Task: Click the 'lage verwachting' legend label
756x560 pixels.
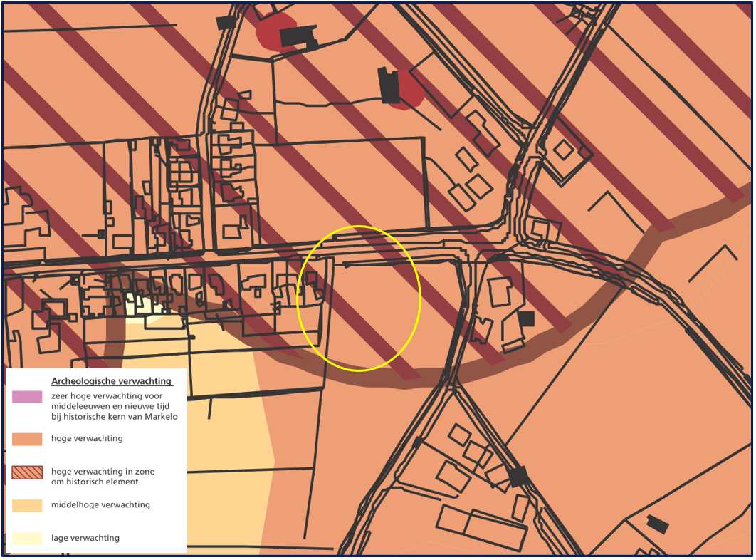Action: (x=85, y=538)
